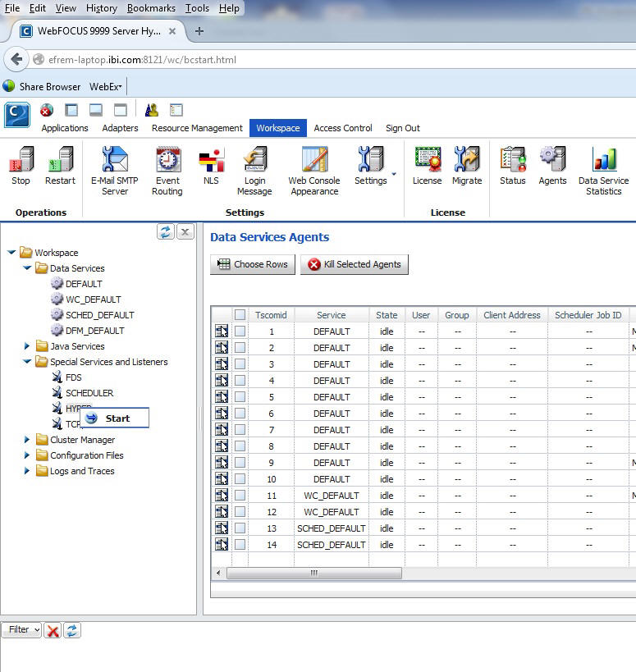Check the box for Tscomid 13
Image resolution: width=636 pixels, height=672 pixels.
[240, 528]
